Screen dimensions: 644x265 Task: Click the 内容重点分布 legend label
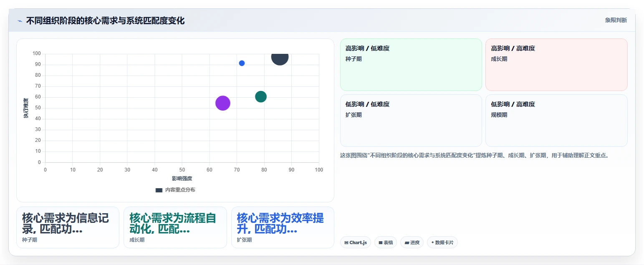tap(180, 190)
